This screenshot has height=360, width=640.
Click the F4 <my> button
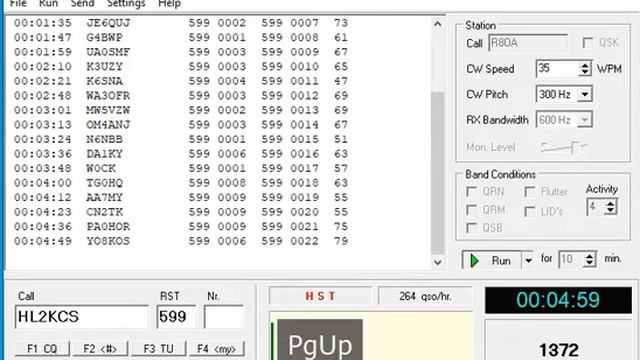[216, 349]
